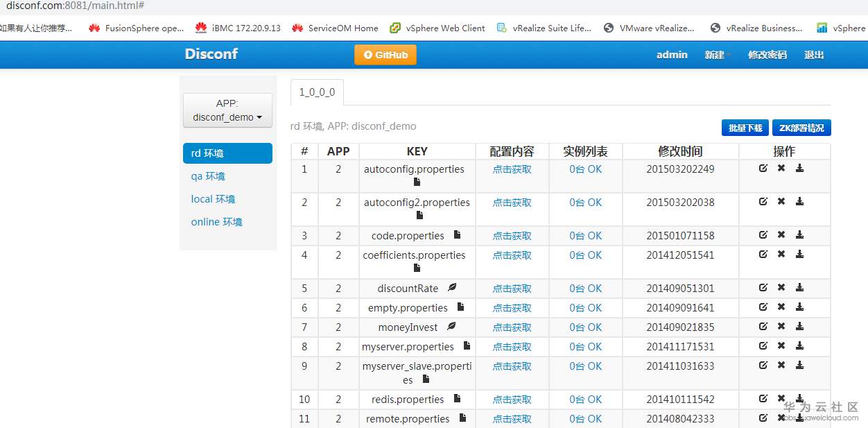Edit the autoconfig.properties row
This screenshot has height=428, width=868.
[x=763, y=168]
